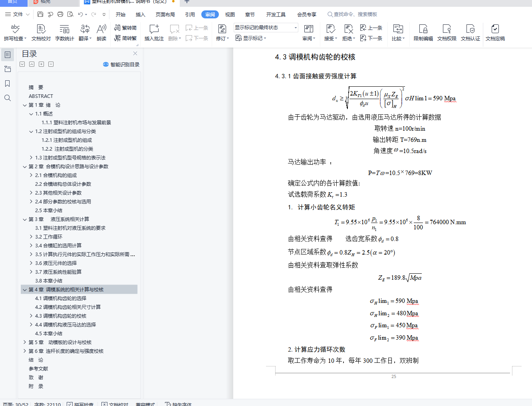This screenshot has height=406, width=532.
Task: Expand the 1.3 注射成型机型号规格的表示法 node
Action: (x=31, y=158)
